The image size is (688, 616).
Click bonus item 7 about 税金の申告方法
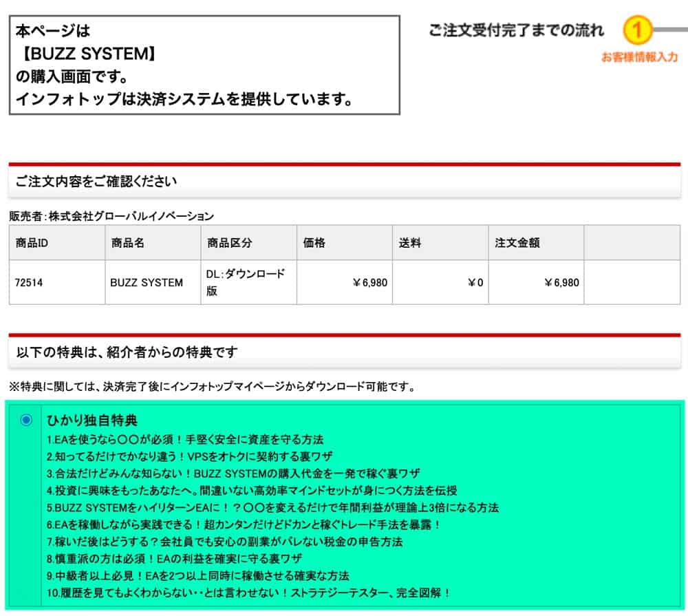225,542
